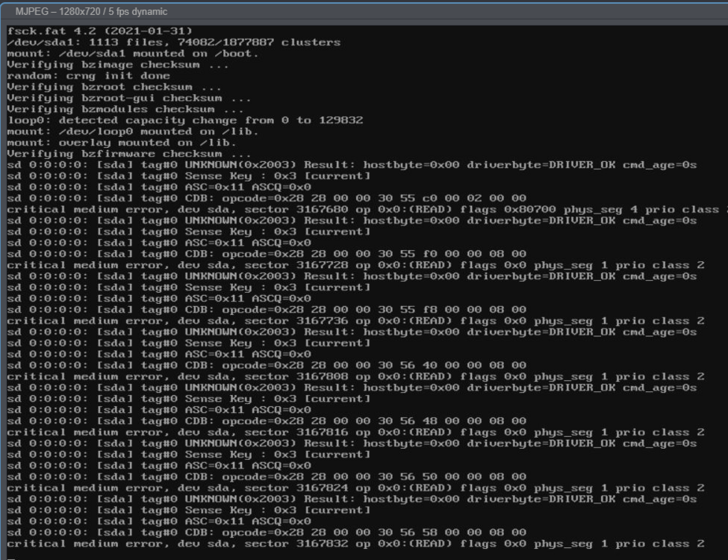Click the mount /dev/loop0 mounted on /lib line
The height and width of the screenshot is (560, 728).
click(x=133, y=131)
